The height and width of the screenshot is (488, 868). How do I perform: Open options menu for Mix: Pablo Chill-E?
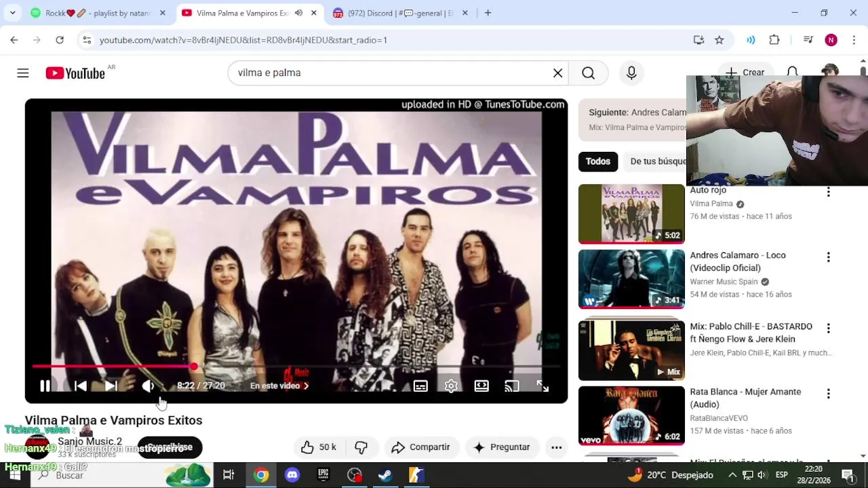(x=828, y=329)
